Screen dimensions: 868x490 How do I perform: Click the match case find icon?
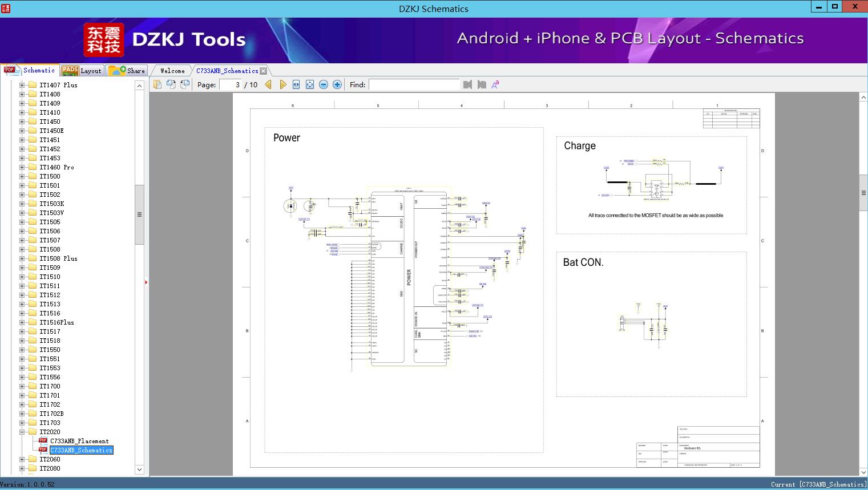495,84
